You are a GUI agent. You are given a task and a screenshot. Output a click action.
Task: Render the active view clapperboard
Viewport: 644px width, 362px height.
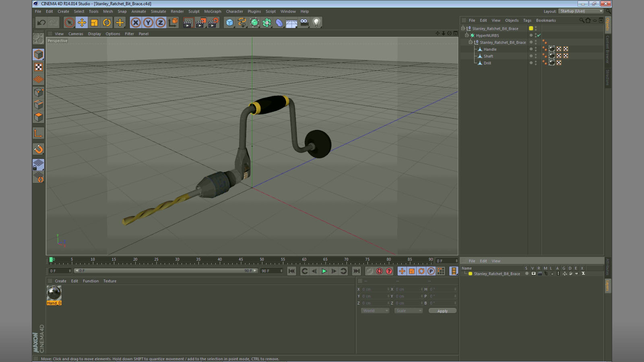188,23
